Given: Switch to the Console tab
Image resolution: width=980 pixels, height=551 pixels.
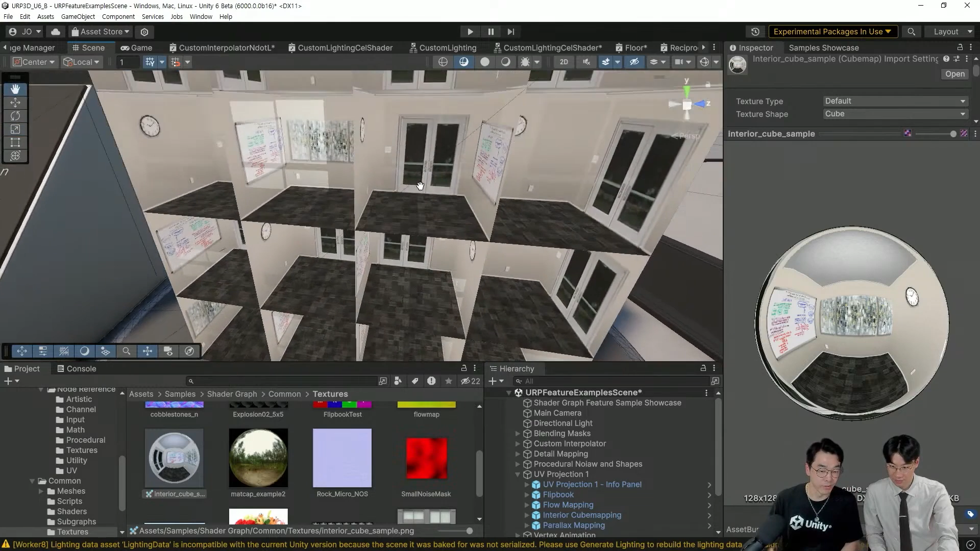Looking at the screenshot, I should 77,368.
